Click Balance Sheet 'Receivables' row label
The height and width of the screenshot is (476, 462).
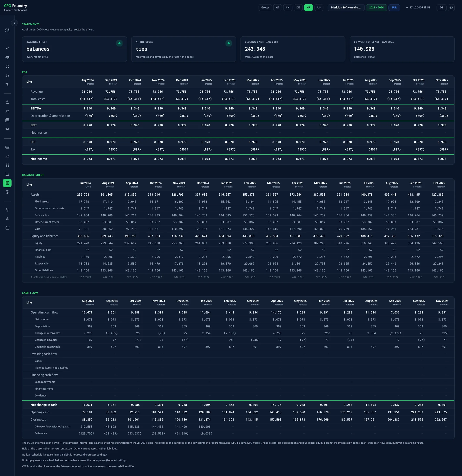[42, 215]
